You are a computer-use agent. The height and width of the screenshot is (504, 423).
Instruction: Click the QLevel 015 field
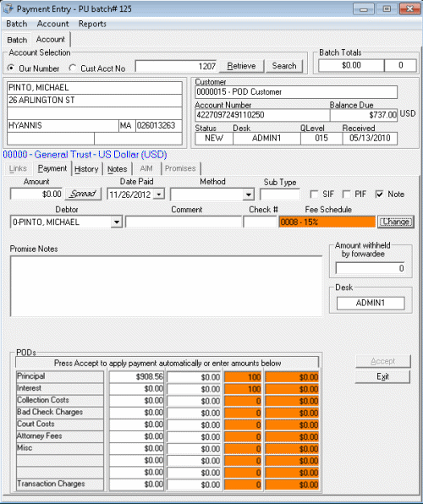tap(321, 138)
